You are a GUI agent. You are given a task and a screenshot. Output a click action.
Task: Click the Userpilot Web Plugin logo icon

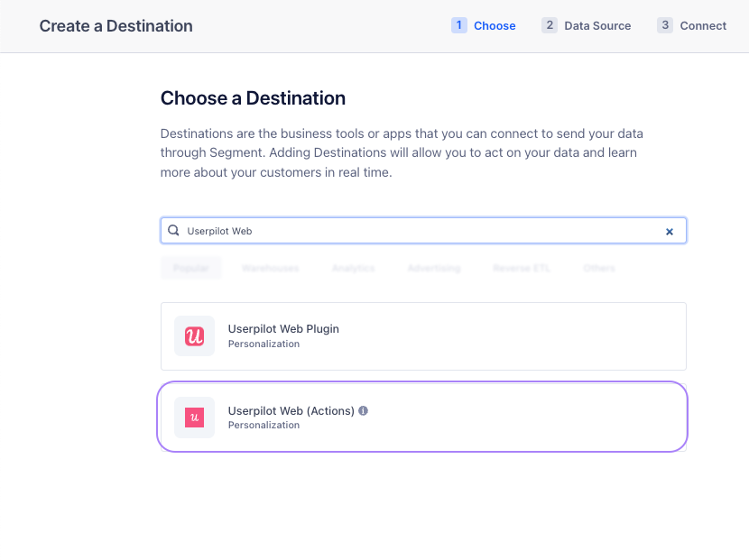194,336
